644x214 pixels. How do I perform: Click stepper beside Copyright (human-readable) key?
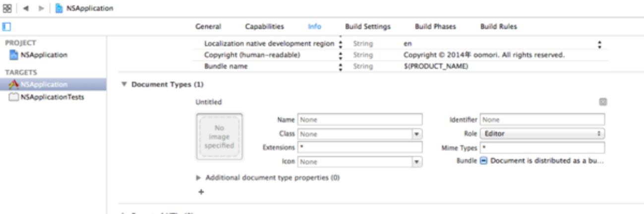[341, 55]
